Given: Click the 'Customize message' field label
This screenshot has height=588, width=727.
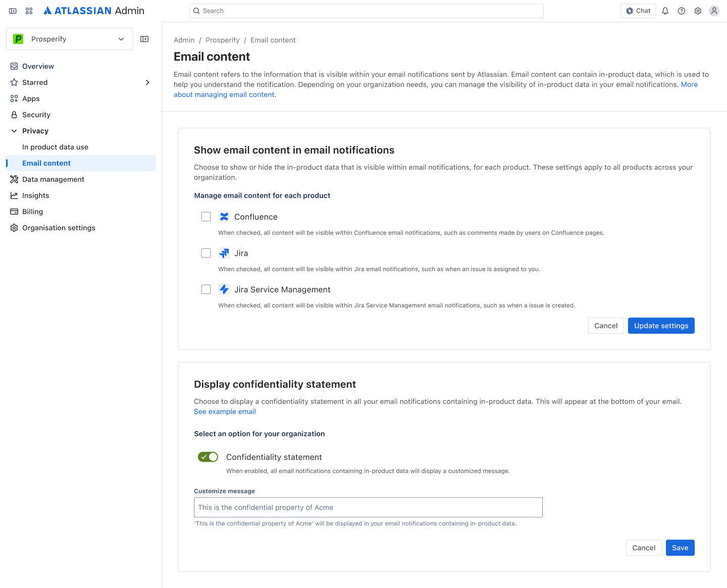Looking at the screenshot, I should (x=224, y=491).
